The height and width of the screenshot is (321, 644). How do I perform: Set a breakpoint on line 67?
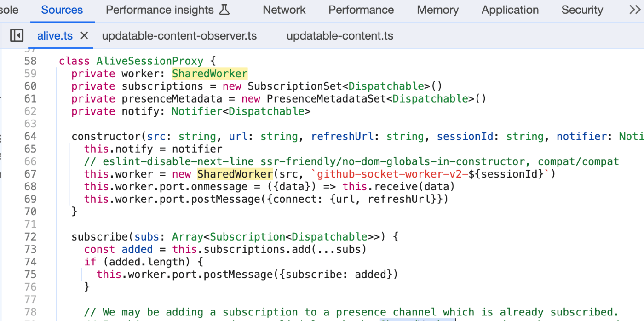tap(30, 174)
